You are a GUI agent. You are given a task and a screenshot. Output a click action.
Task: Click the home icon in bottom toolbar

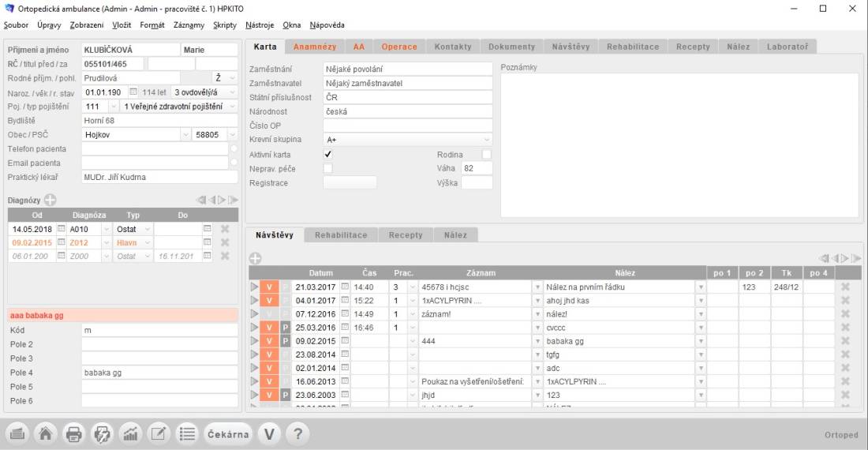(46, 433)
